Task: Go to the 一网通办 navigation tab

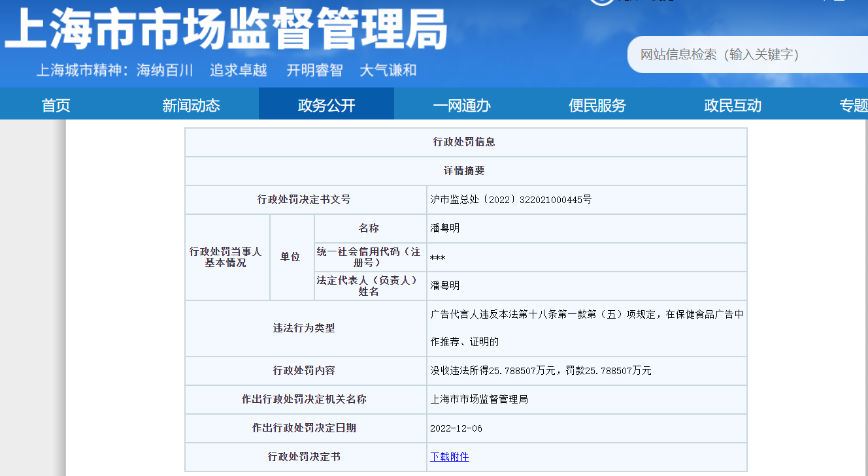Action: pyautogui.click(x=461, y=105)
